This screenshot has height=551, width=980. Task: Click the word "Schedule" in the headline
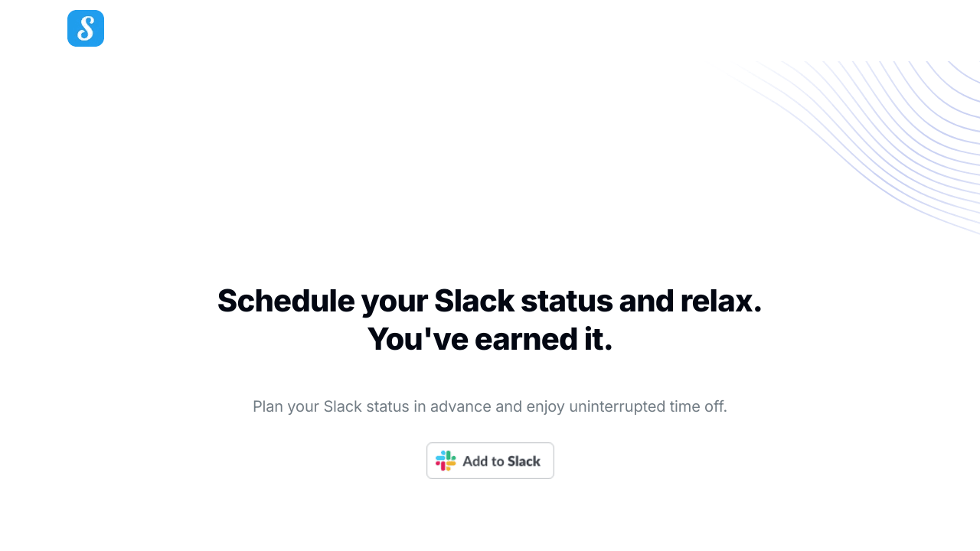tap(286, 301)
